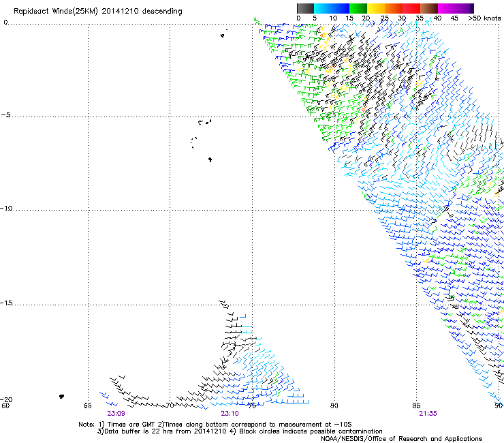The width and height of the screenshot is (504, 443).
Task: Click the '20' label under the color bar
Action: pos(366,18)
